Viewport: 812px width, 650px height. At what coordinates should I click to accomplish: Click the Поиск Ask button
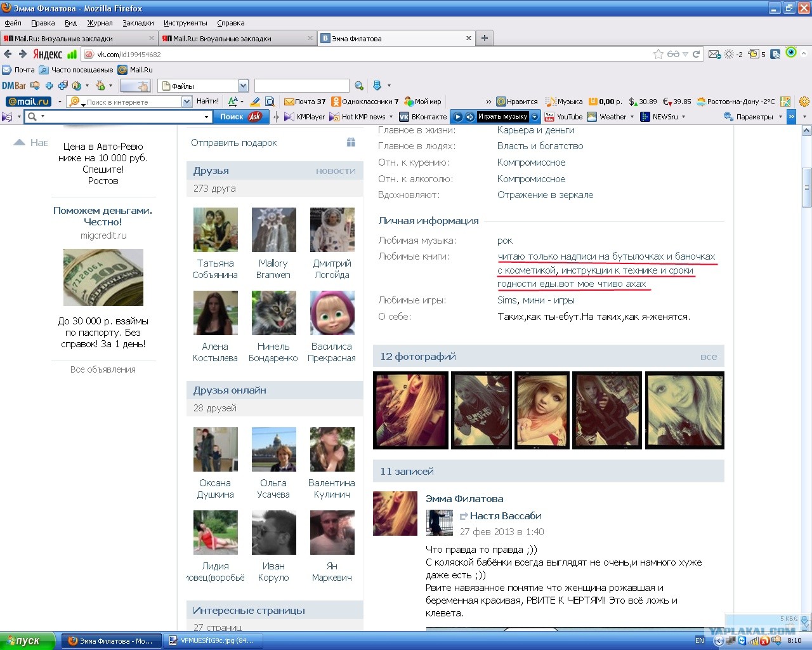click(240, 117)
